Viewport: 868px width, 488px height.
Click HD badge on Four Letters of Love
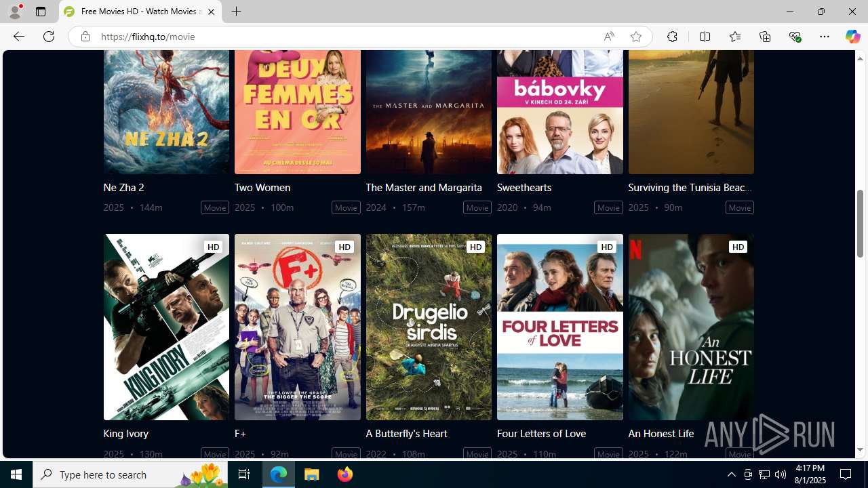pos(607,247)
